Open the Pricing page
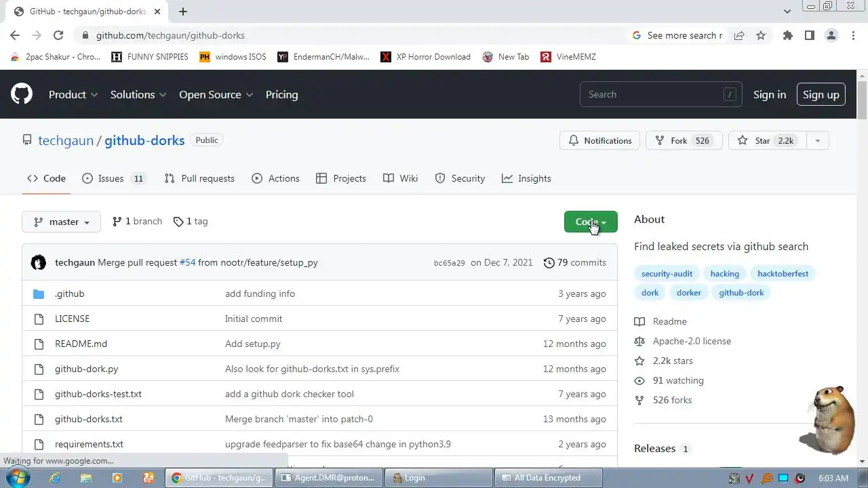The image size is (868, 488). (x=281, y=94)
